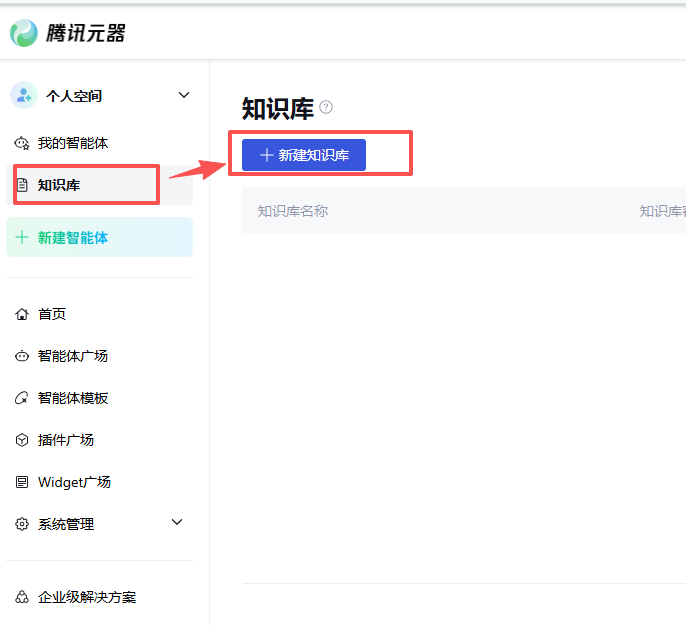
Task: Expand the 个人空间 dropdown chevron
Action: [x=184, y=95]
